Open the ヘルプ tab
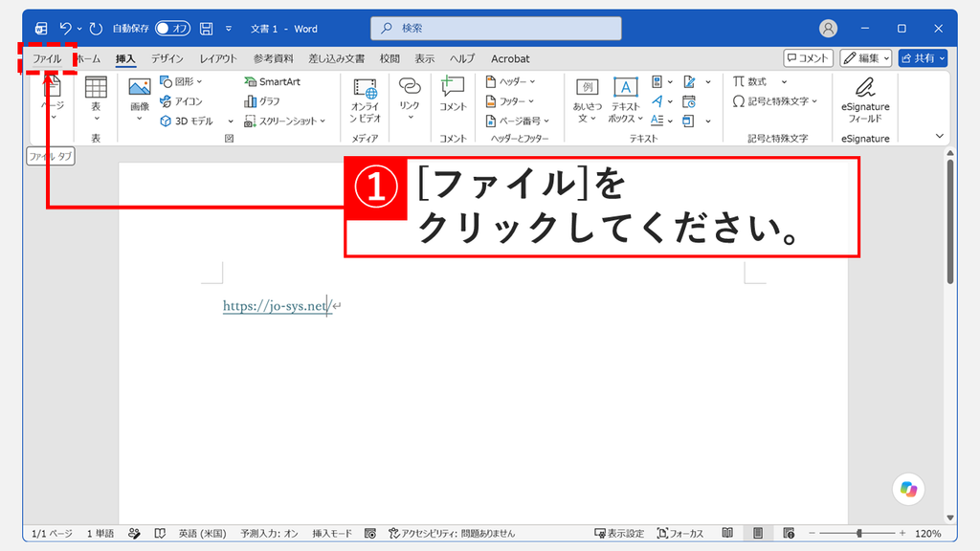 pyautogui.click(x=462, y=58)
